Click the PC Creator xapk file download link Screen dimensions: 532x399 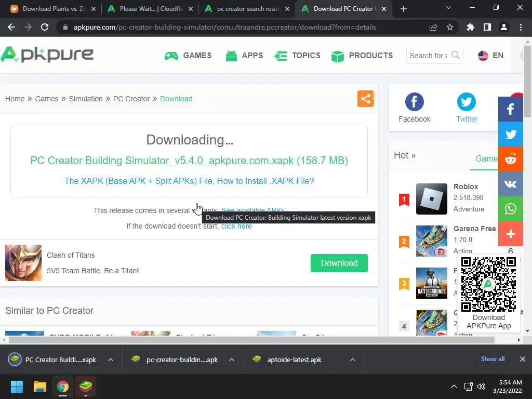click(x=189, y=160)
